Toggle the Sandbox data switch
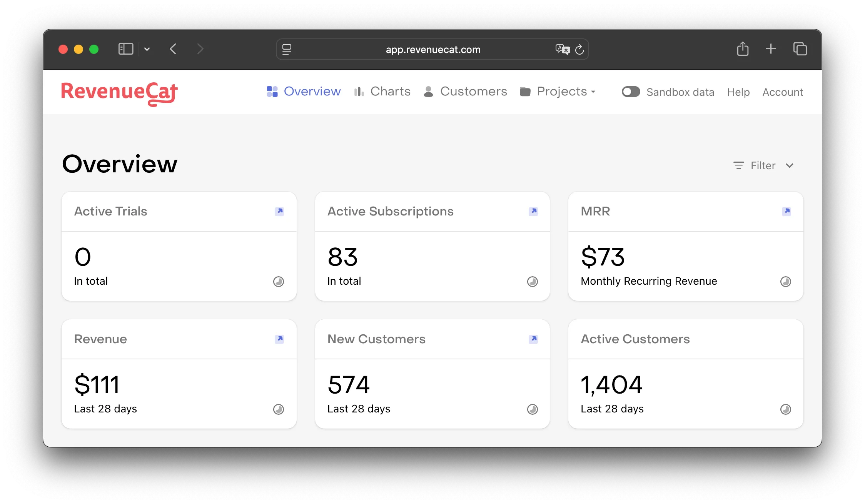 coord(631,92)
